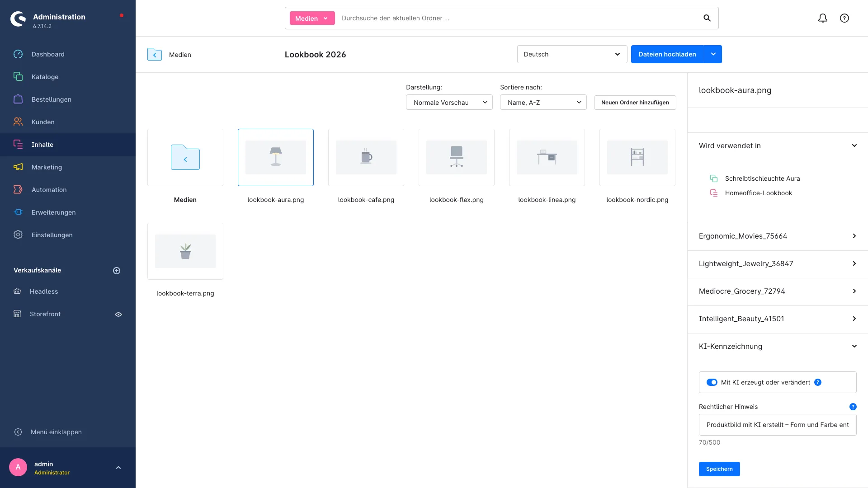868x488 pixels.
Task: Click the Kataloge sidebar icon
Action: click(x=18, y=77)
